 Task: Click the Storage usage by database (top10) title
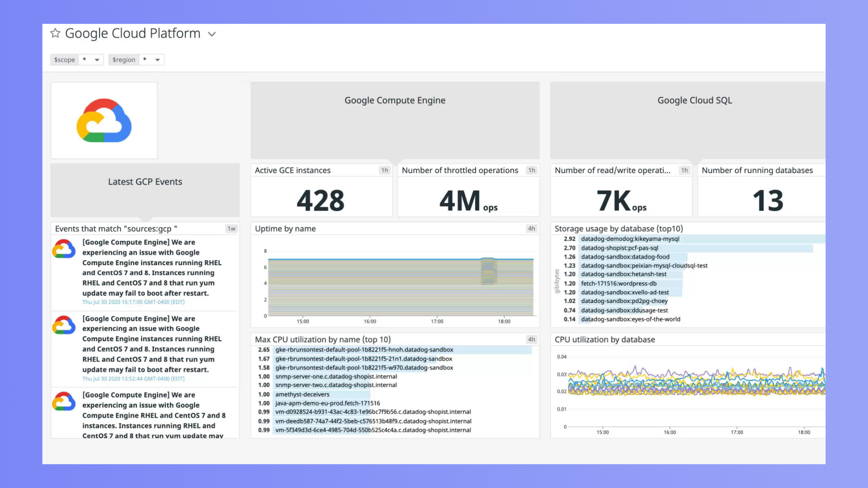pyautogui.click(x=618, y=229)
